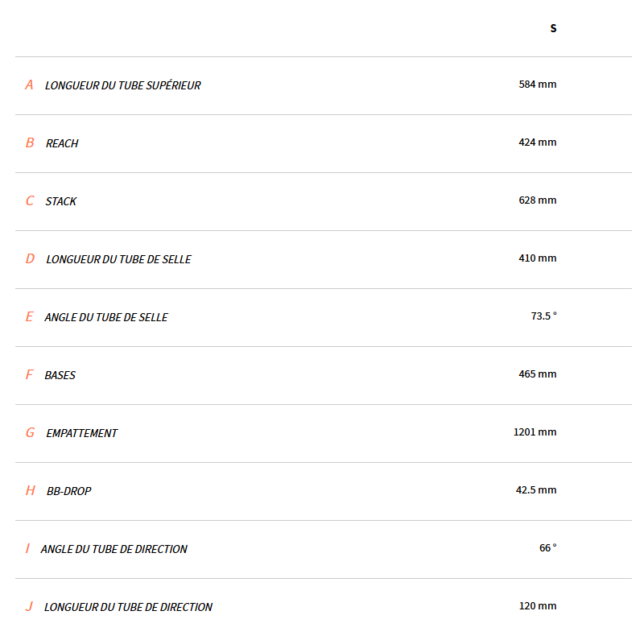Click the REACH row label

point(62,143)
